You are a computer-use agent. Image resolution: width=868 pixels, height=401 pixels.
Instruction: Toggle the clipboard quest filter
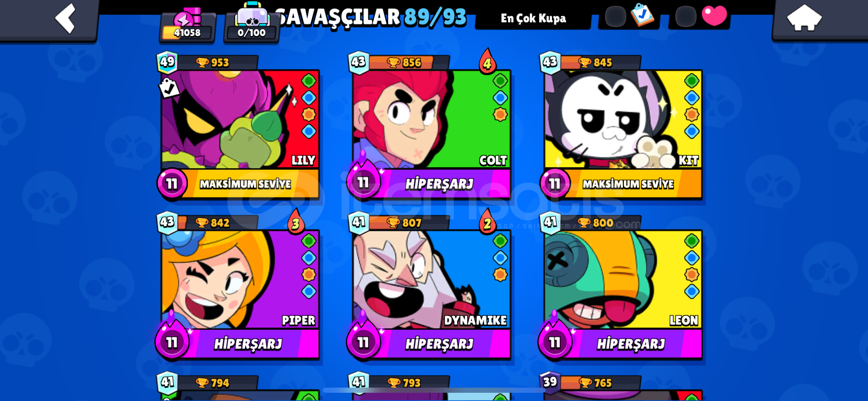(x=643, y=15)
